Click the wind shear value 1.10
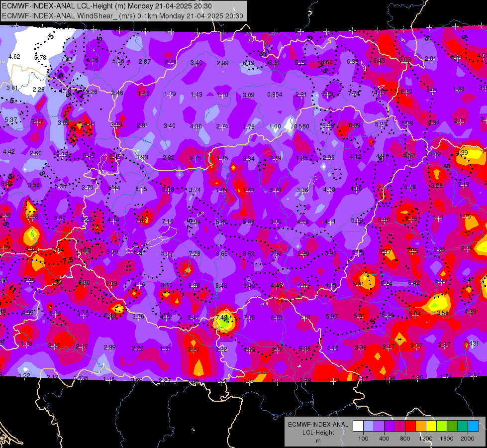487x448 pixels. (x=222, y=95)
